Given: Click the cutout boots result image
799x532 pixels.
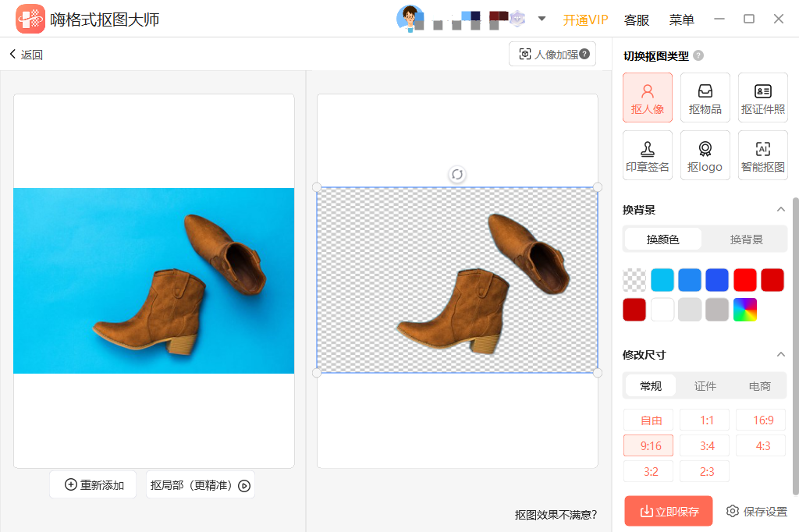Looking at the screenshot, I should pyautogui.click(x=457, y=280).
